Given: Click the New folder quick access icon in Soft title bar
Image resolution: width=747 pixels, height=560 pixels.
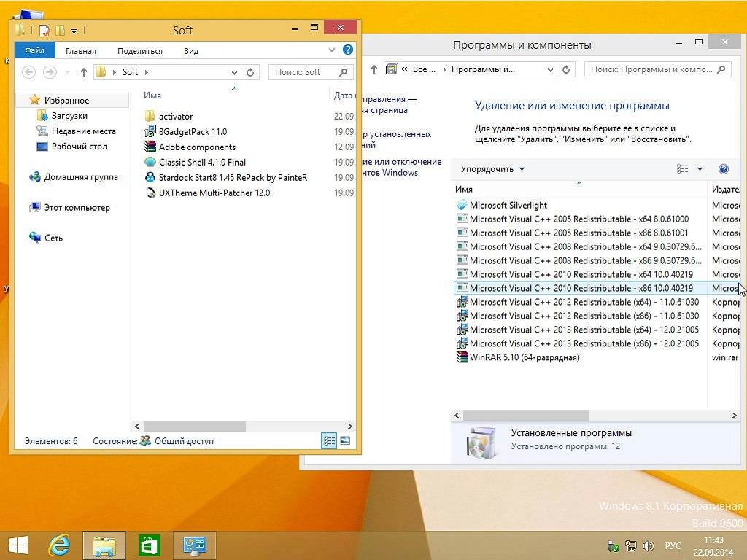Looking at the screenshot, I should coord(60,31).
